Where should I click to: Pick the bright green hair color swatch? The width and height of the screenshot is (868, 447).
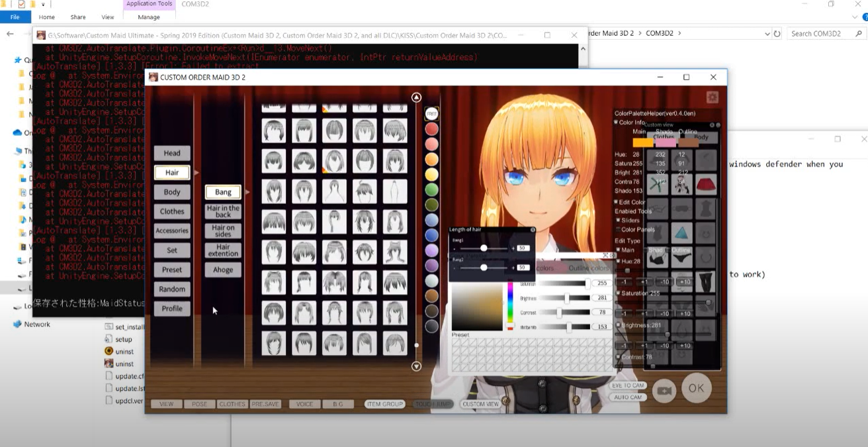431,189
